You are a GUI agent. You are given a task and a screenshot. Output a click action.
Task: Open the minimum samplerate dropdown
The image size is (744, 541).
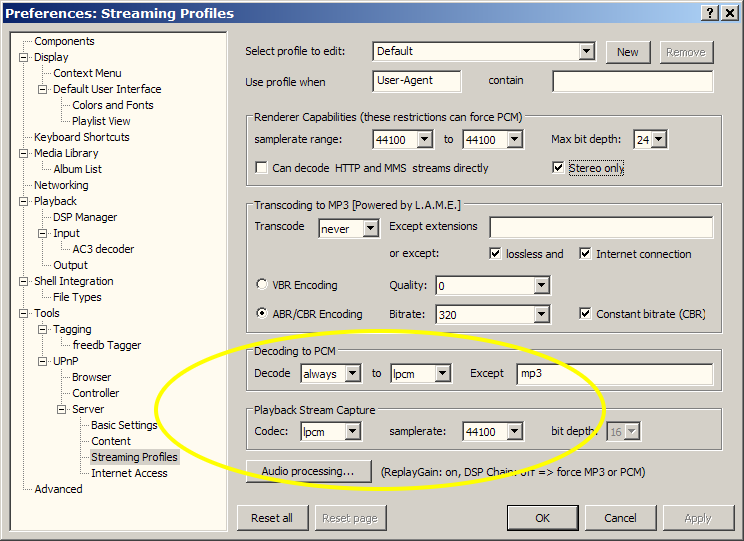tap(424, 140)
